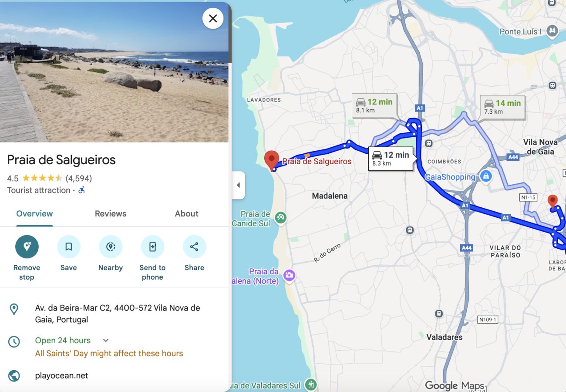Image resolution: width=566 pixels, height=392 pixels.
Task: Open the Ponte Luís I landmark icon
Action: pos(553,31)
